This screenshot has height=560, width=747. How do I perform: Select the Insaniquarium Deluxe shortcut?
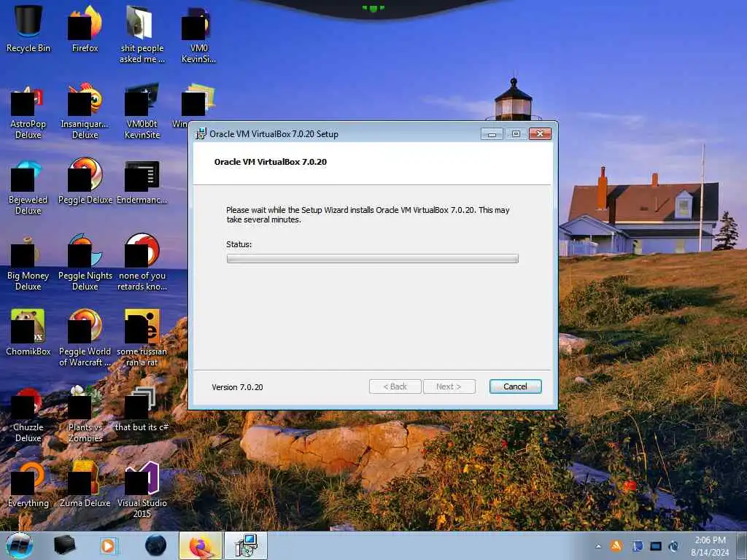point(85,112)
